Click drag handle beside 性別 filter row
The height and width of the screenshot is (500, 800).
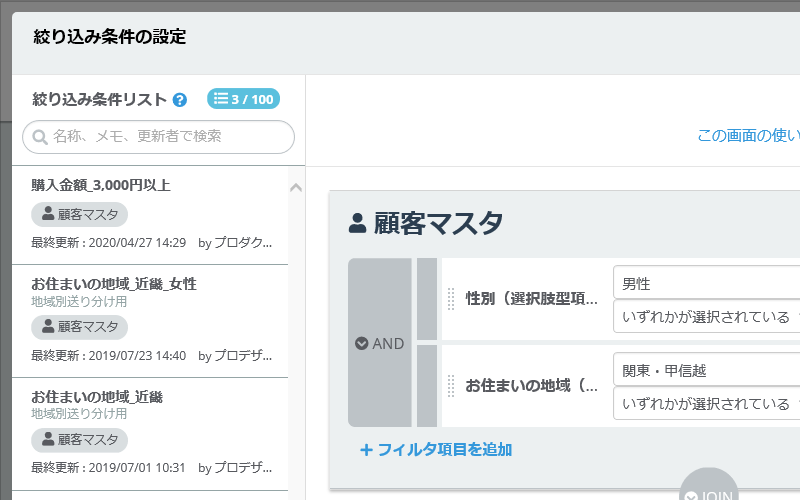click(x=451, y=299)
